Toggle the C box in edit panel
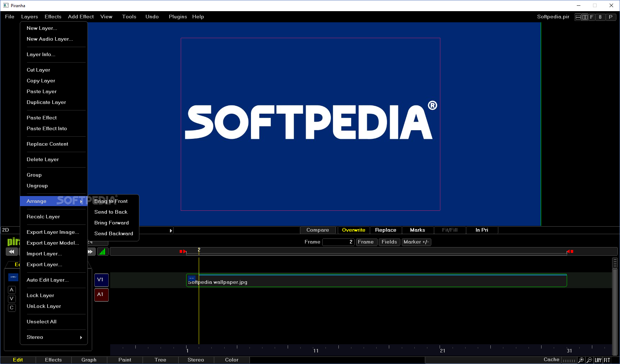 click(x=12, y=308)
